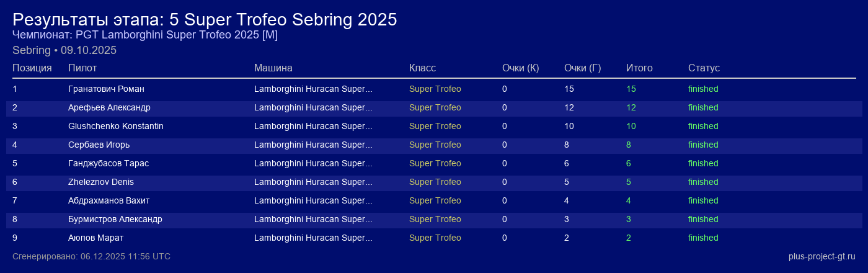Click the stage results page title

[x=205, y=19]
